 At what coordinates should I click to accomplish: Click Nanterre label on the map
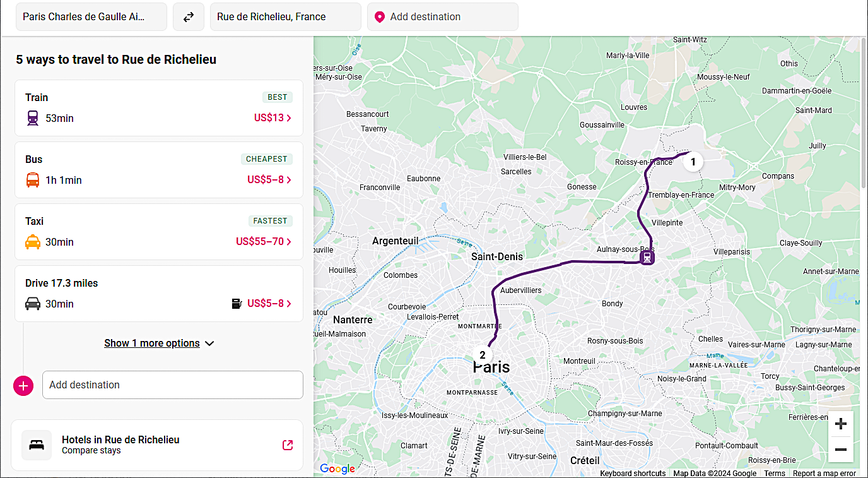tap(353, 320)
